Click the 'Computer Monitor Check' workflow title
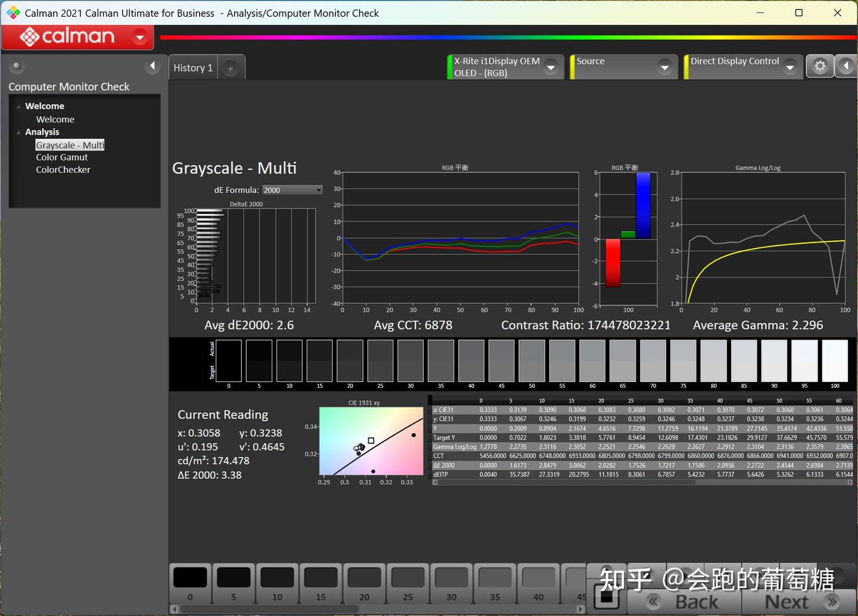 tap(69, 87)
